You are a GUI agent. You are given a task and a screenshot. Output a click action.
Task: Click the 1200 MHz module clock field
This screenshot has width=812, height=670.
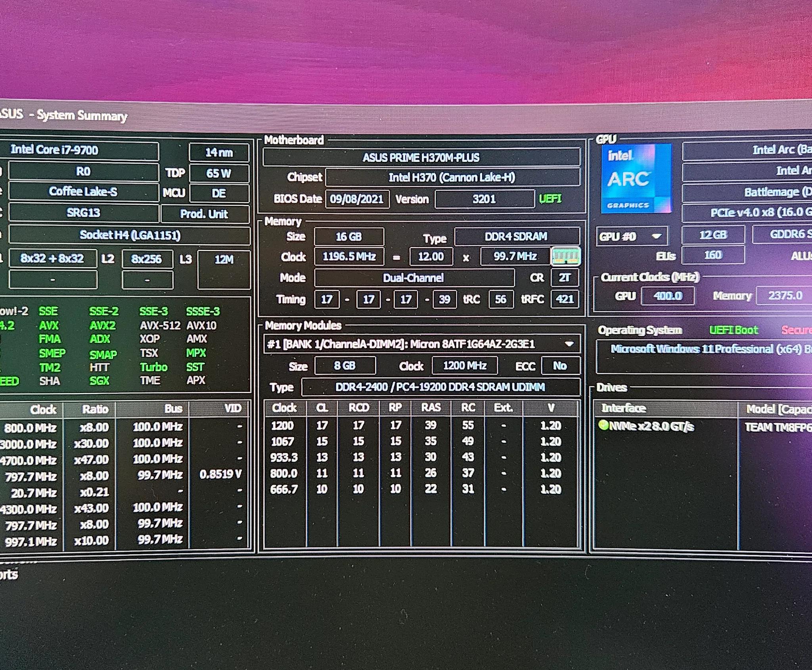click(465, 365)
